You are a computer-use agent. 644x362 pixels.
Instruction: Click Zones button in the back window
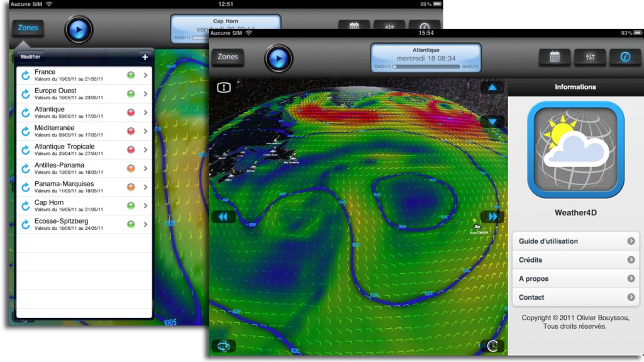click(28, 28)
